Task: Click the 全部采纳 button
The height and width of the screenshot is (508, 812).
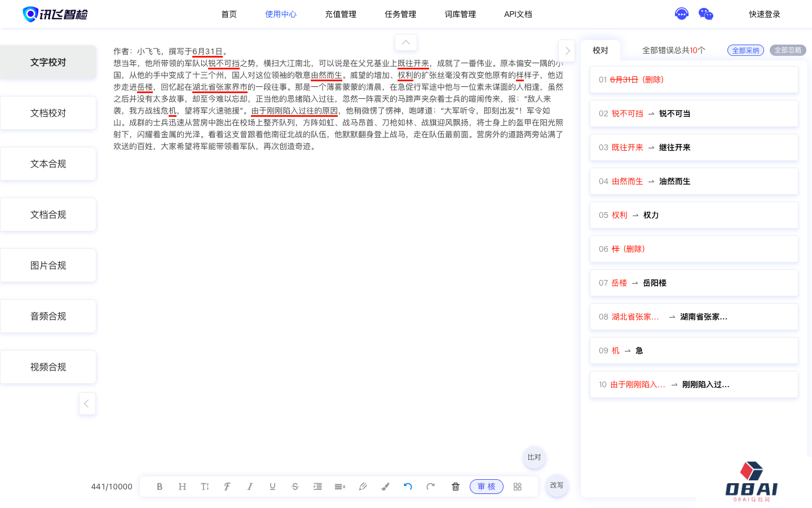Action: click(745, 50)
